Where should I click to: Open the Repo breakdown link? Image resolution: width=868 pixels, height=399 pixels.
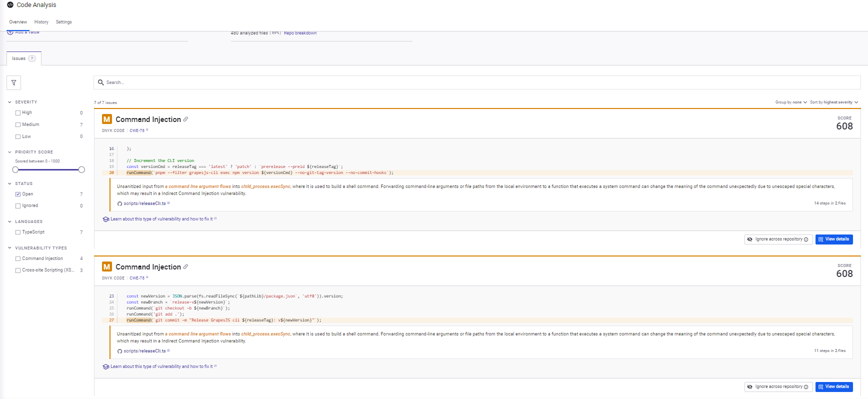(x=300, y=33)
